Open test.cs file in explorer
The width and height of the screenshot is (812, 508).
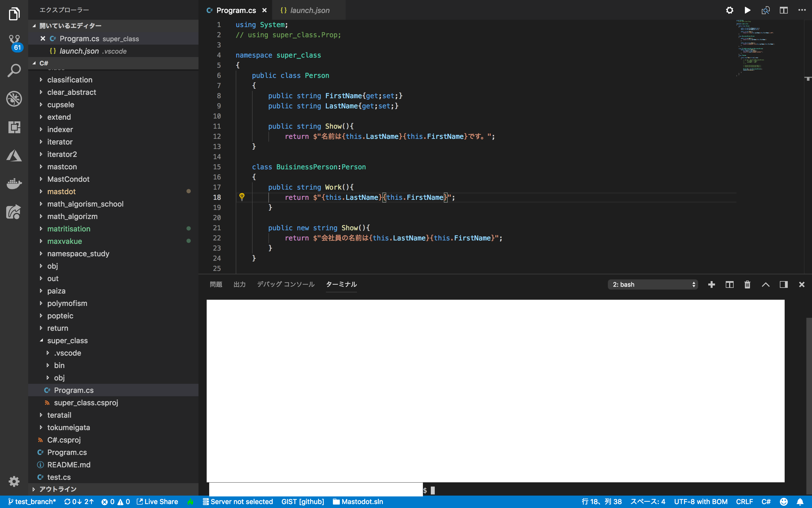113,477
